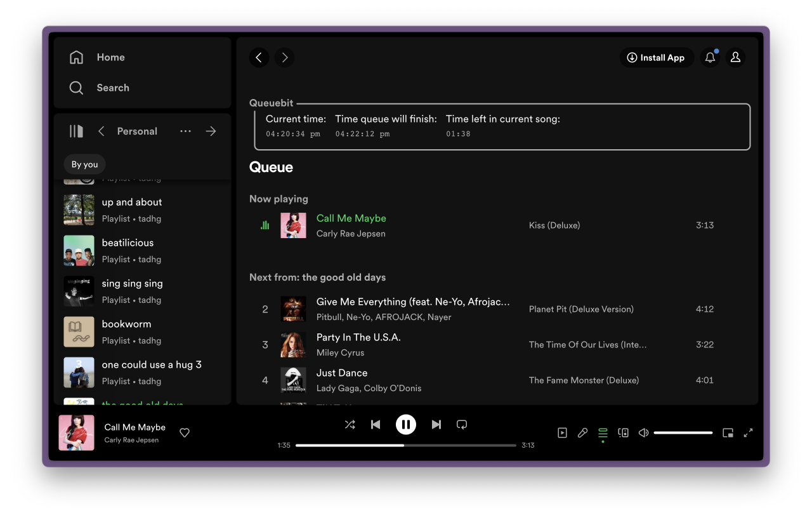Screen dimensions: 812x508
Task: Collapse Your Library icon
Action: click(x=76, y=131)
